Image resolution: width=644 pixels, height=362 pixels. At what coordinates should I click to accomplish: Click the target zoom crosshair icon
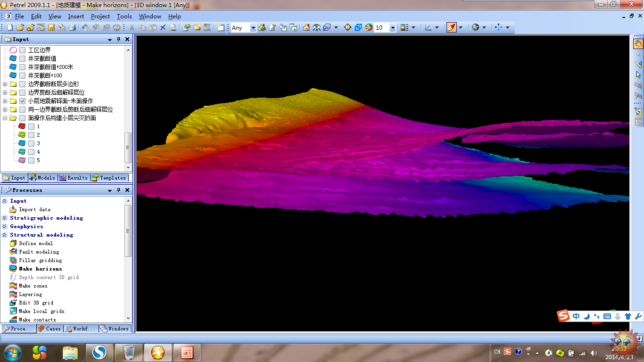(347, 28)
